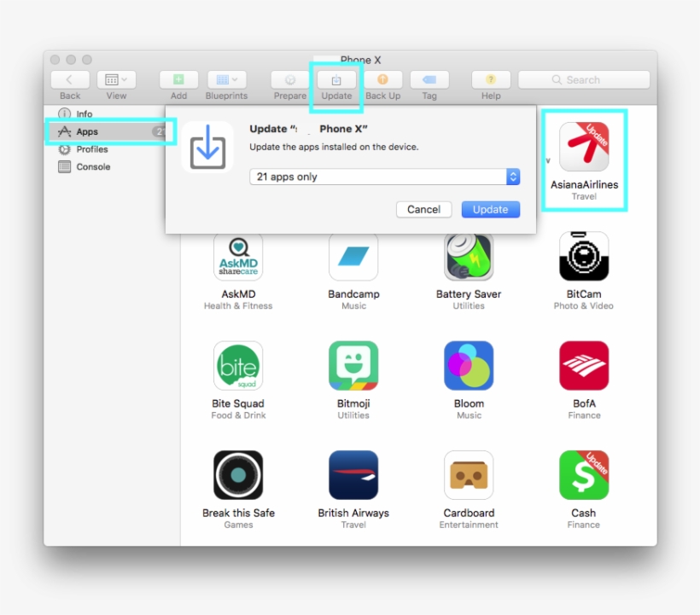This screenshot has height=615, width=700.
Task: Click the 'Games' category text
Action: [238, 525]
